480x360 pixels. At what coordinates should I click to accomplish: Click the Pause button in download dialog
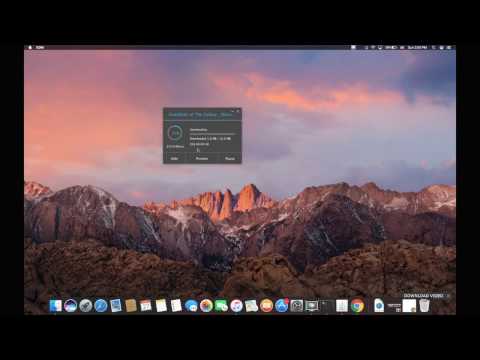pos(230,158)
